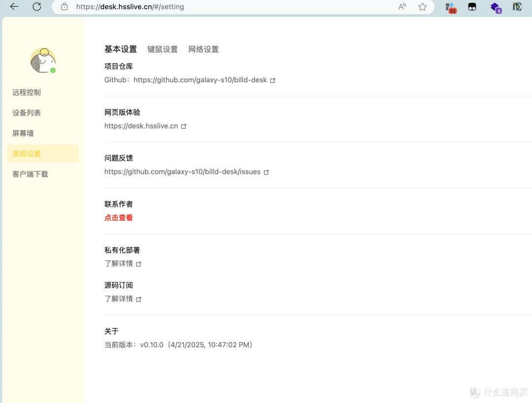Click external link icon beside issues URL

point(266,172)
